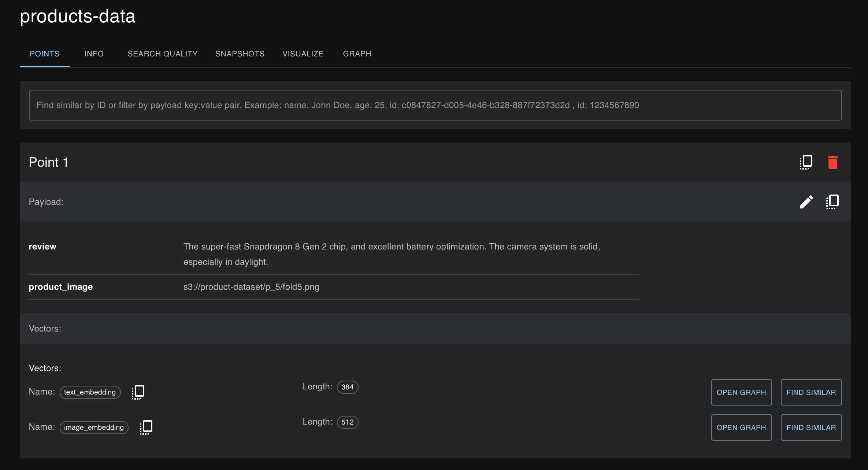Copy the image_embedding vector
This screenshot has height=470, width=868.
coord(146,427)
